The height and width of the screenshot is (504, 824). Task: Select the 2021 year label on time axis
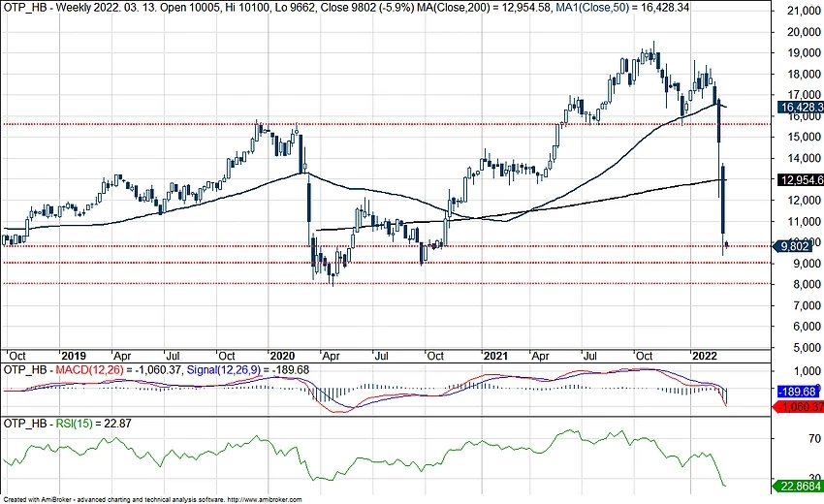tap(496, 356)
